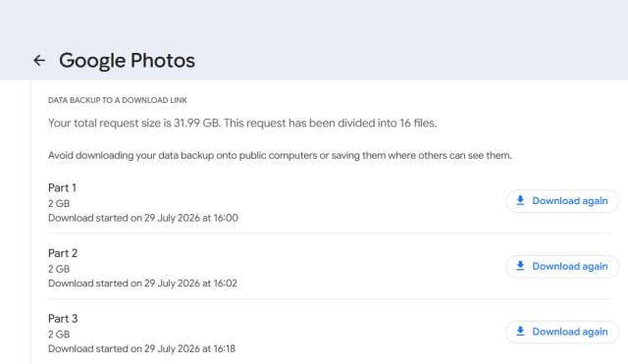Screen dimensions: 628x364
Task: Click the Google Photos page title
Action: pos(127,61)
